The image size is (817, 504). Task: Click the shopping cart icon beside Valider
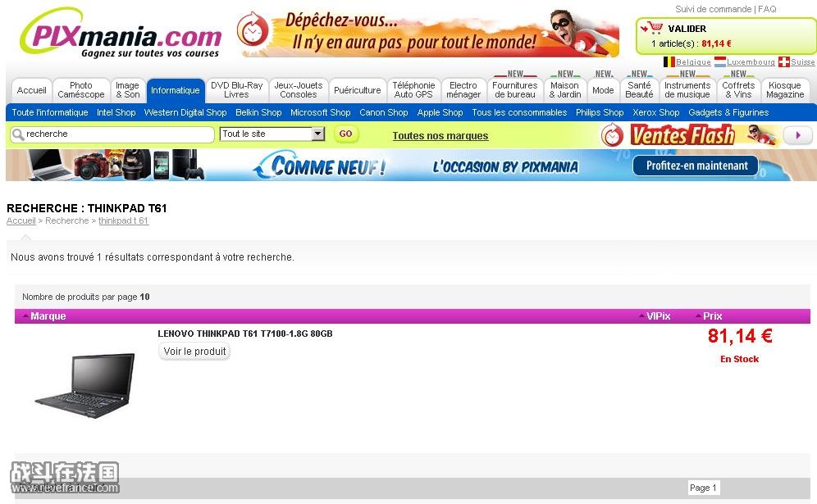652,28
